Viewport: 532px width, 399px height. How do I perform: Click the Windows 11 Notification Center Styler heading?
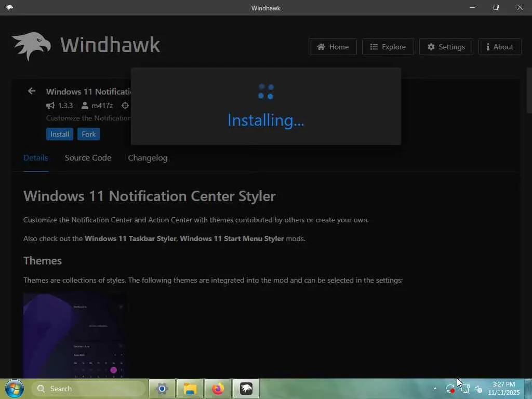(x=149, y=196)
